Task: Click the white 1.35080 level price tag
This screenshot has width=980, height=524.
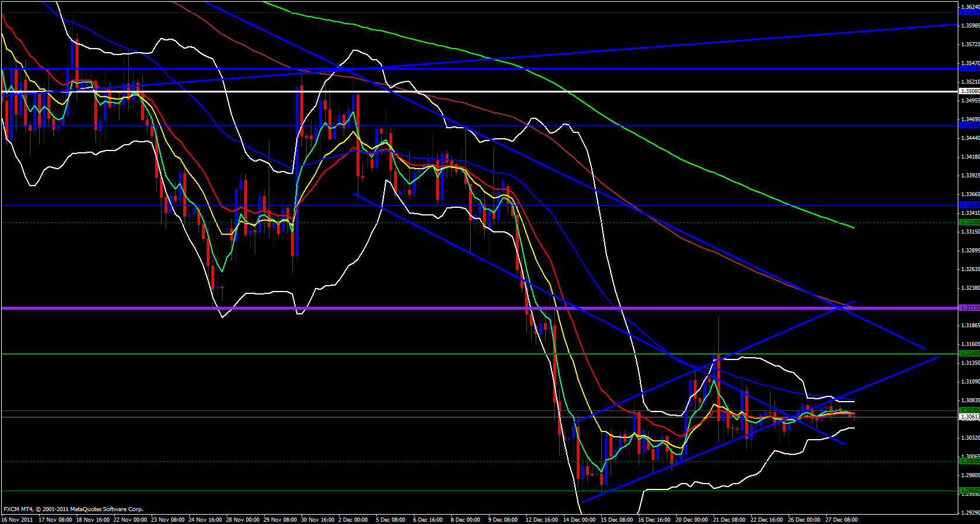Action: click(x=970, y=91)
